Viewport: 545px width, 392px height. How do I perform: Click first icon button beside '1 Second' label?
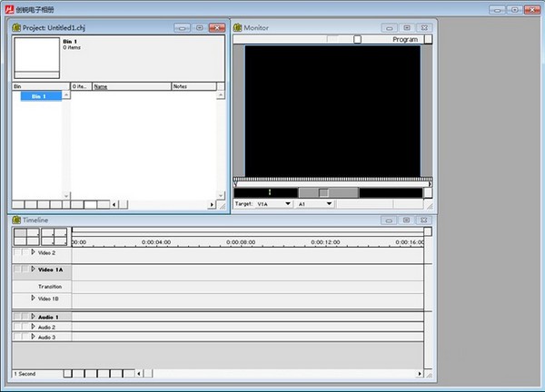pos(68,373)
